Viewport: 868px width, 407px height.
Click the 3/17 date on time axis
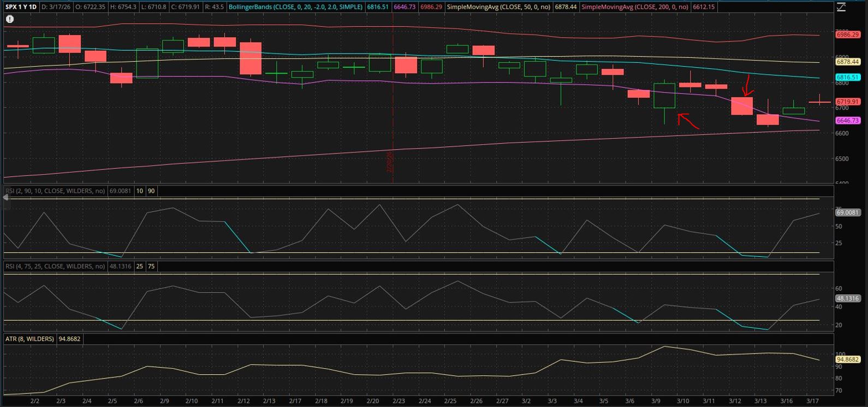pyautogui.click(x=812, y=401)
